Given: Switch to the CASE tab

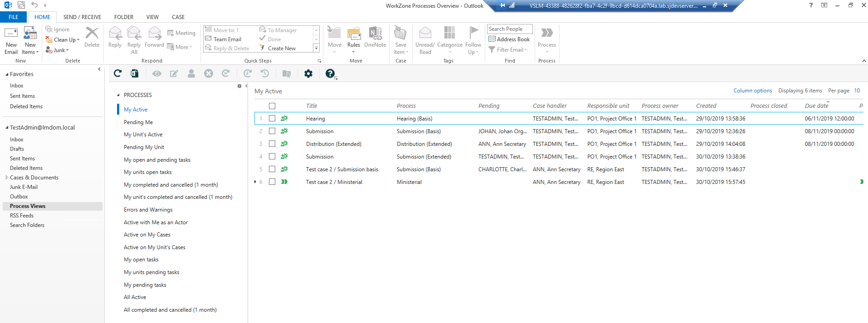Looking at the screenshot, I should point(178,17).
